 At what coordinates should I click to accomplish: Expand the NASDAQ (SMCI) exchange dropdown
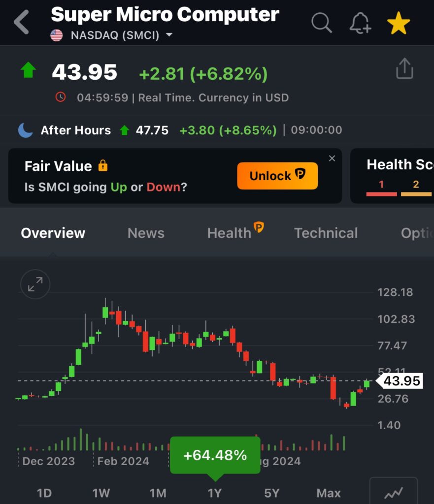[169, 35]
